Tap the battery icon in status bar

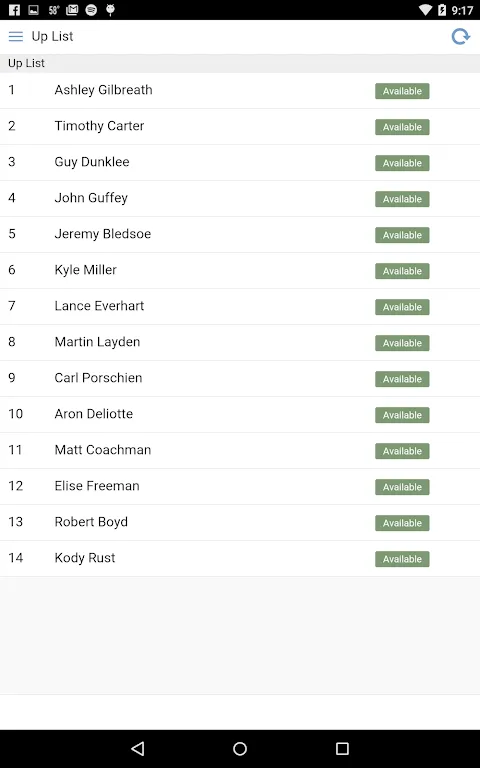click(x=442, y=10)
